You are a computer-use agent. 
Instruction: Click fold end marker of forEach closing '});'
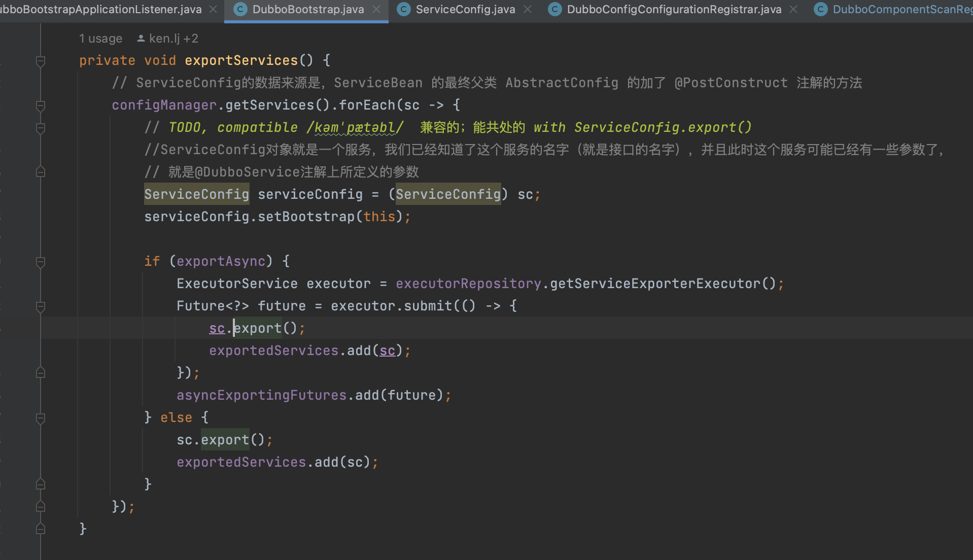tap(41, 507)
